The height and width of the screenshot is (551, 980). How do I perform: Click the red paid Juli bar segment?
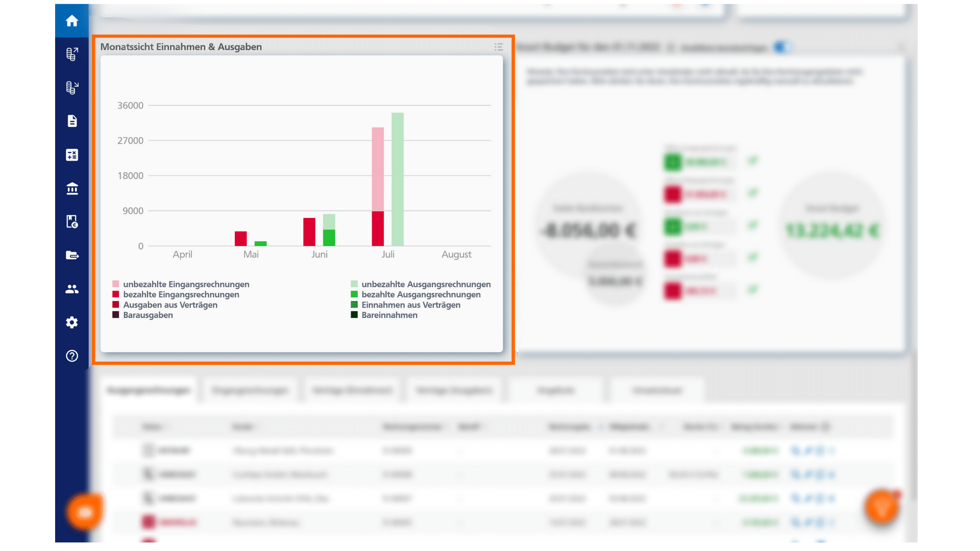pyautogui.click(x=378, y=229)
